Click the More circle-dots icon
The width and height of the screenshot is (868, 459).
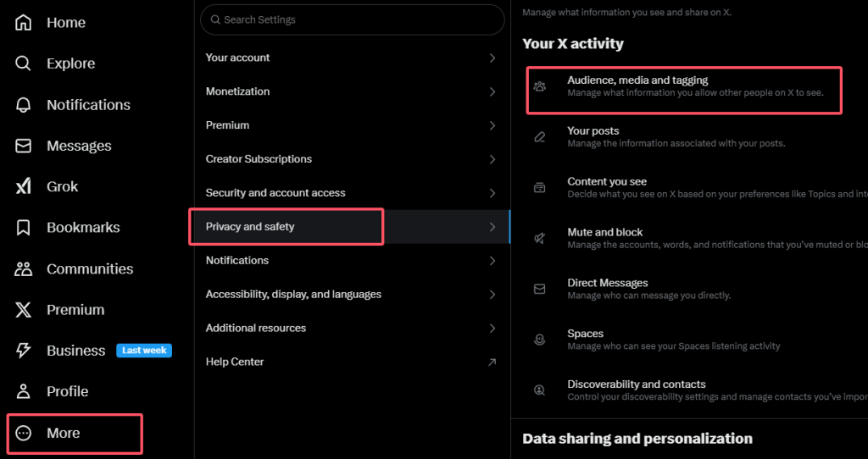click(x=23, y=433)
